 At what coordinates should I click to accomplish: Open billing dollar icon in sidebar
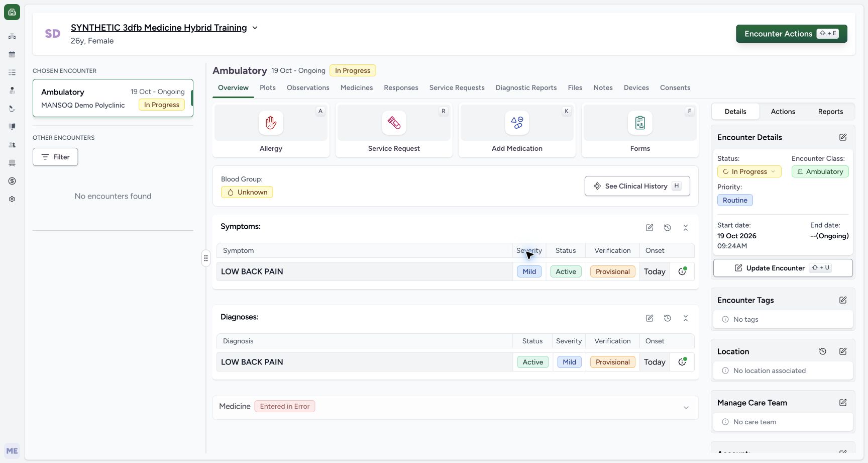[x=12, y=181]
